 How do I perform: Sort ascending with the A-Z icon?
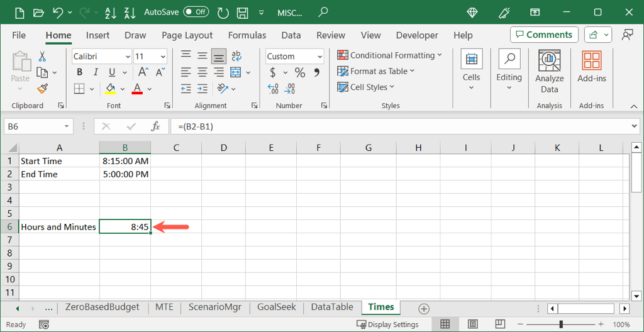[111, 13]
